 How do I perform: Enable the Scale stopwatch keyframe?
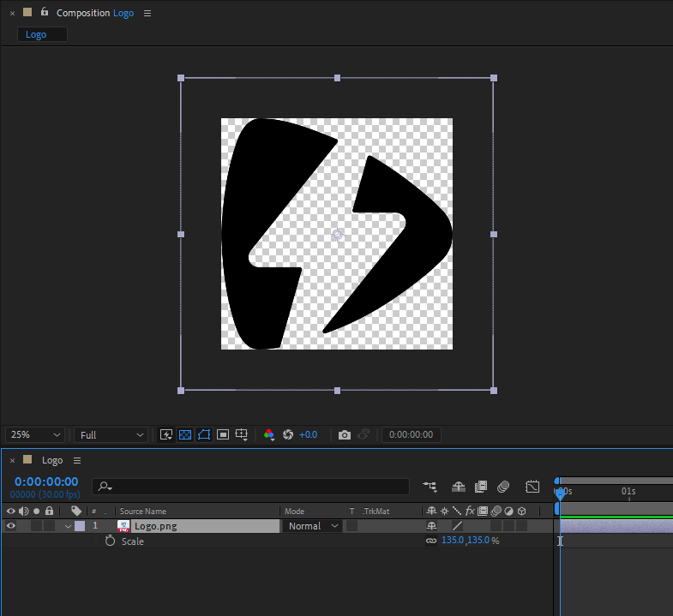tap(111, 541)
